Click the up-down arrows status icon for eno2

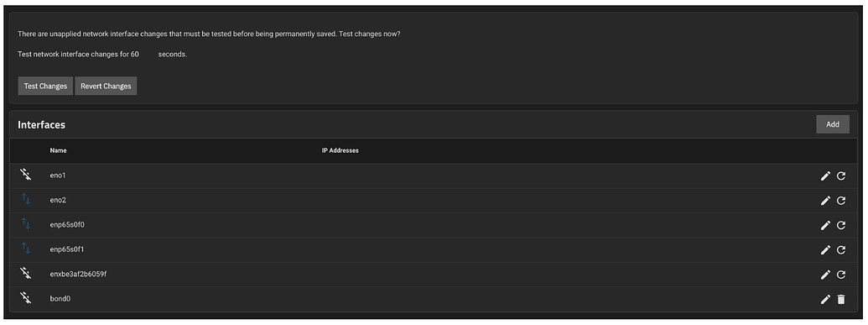point(26,198)
